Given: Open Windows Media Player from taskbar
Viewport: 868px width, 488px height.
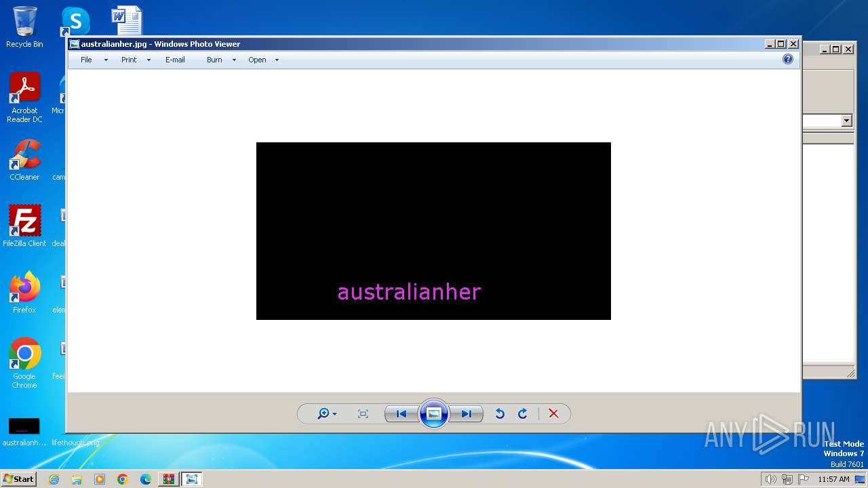Looking at the screenshot, I should [x=100, y=479].
